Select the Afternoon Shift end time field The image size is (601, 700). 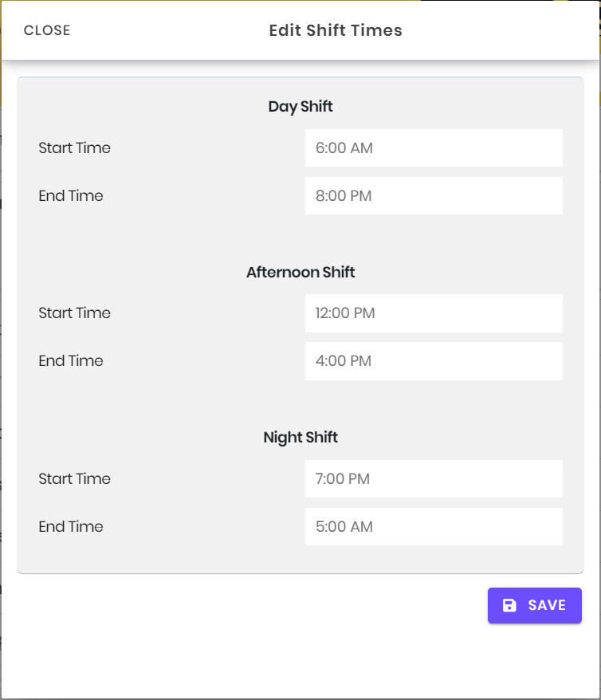coord(434,360)
